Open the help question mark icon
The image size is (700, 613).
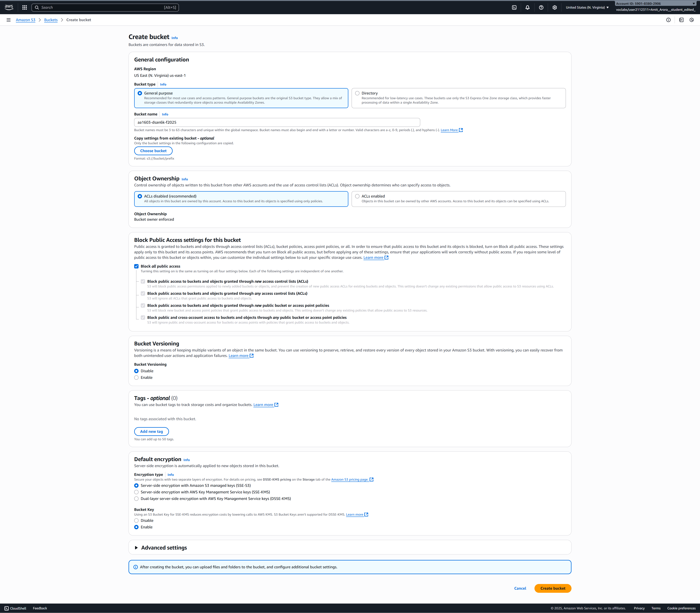[x=541, y=7]
